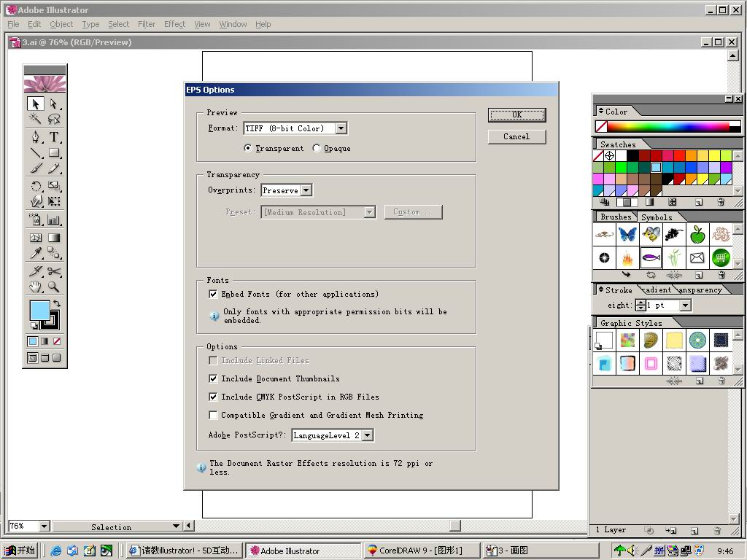Viewport: 747px width, 560px height.
Task: Select the Selection arrow tool in the toolbox
Action: point(35,104)
